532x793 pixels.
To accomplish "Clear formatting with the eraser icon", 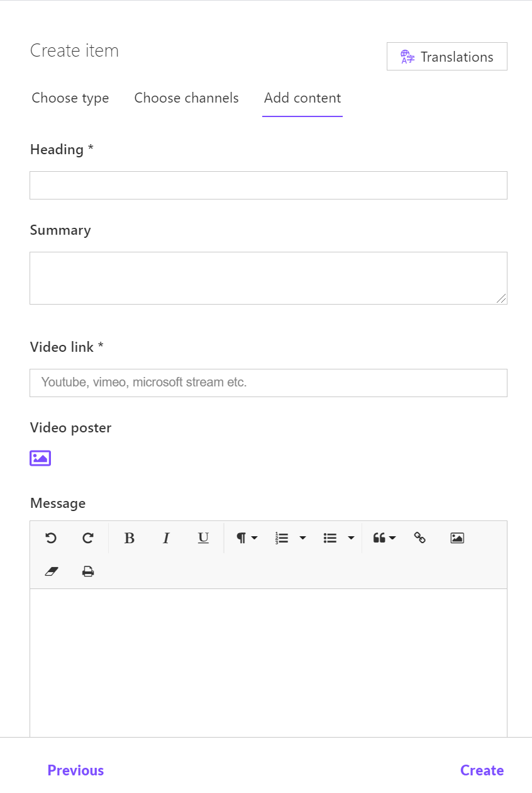I will pos(52,571).
